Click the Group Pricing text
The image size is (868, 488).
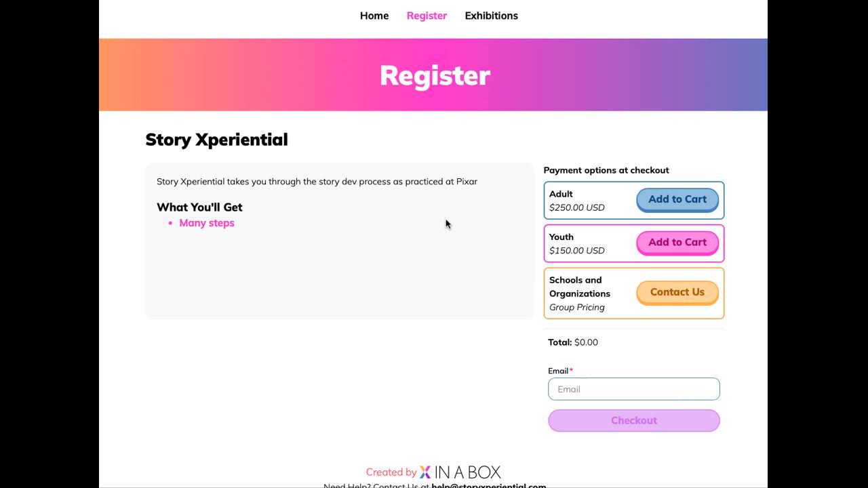tap(576, 307)
